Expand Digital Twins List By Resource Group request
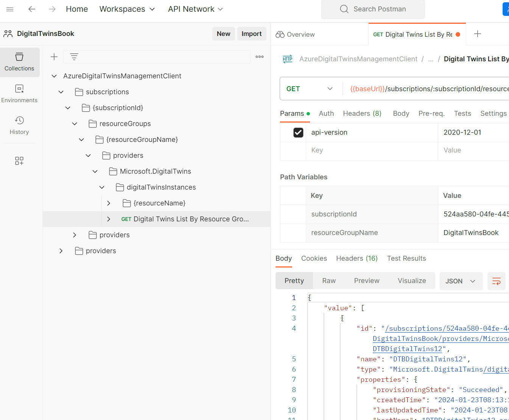The image size is (509, 420). point(109,219)
